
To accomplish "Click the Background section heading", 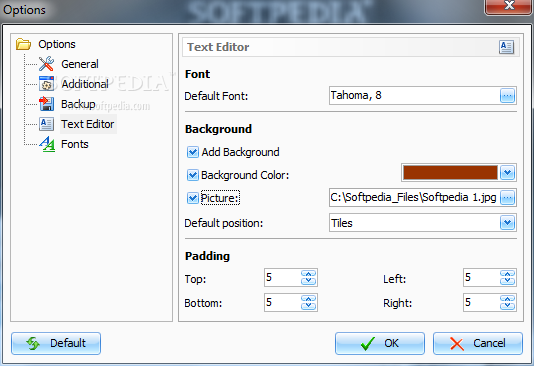I will click(218, 129).
